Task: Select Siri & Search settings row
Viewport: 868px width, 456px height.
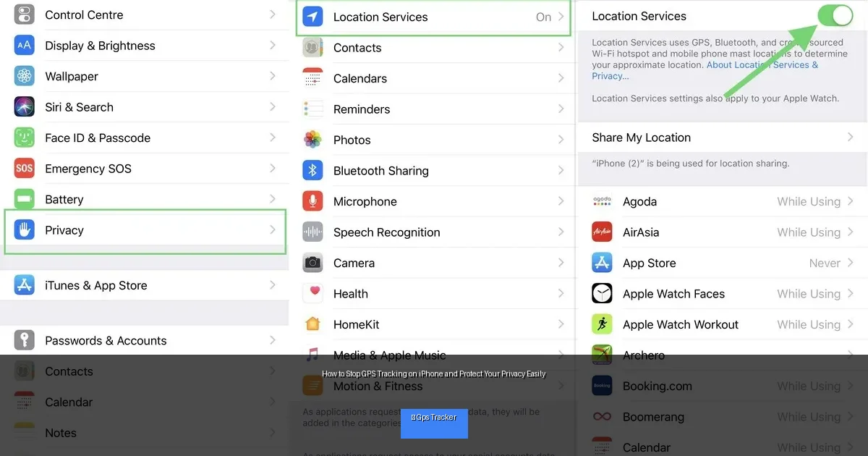Action: coord(145,106)
